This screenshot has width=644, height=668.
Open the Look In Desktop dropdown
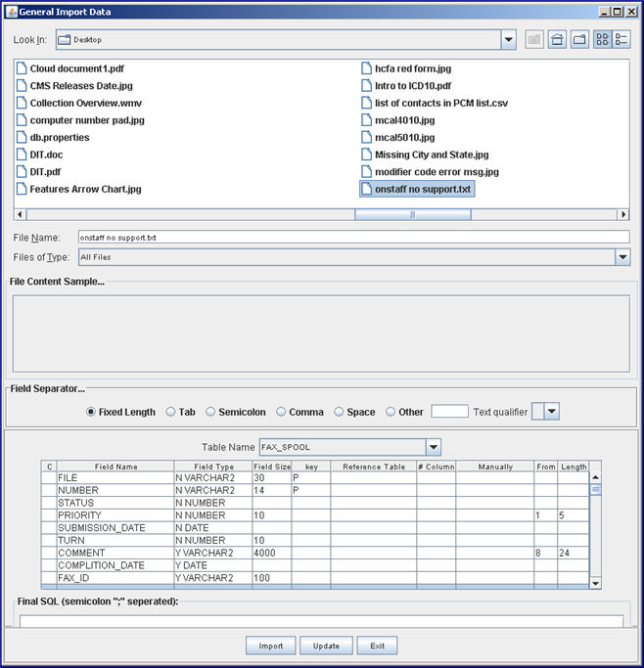coord(509,40)
